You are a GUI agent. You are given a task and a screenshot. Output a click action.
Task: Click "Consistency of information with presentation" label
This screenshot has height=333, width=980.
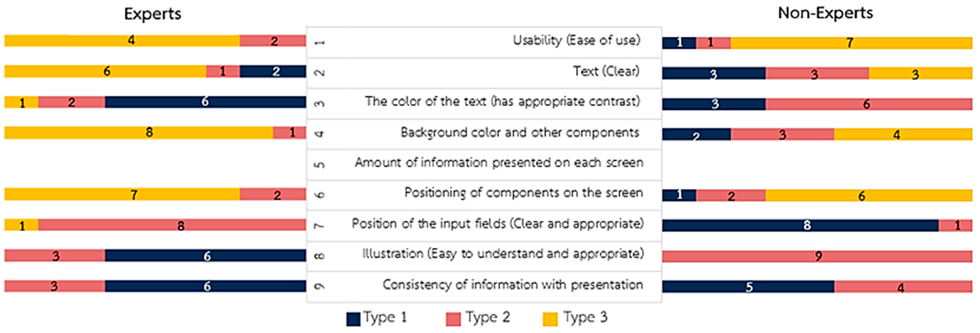click(x=512, y=285)
